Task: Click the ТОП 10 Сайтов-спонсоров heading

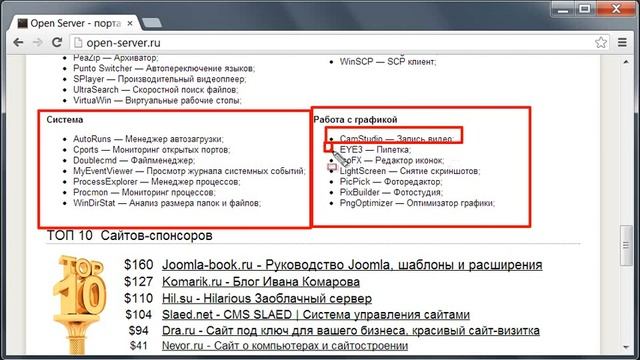Action: click(130, 236)
